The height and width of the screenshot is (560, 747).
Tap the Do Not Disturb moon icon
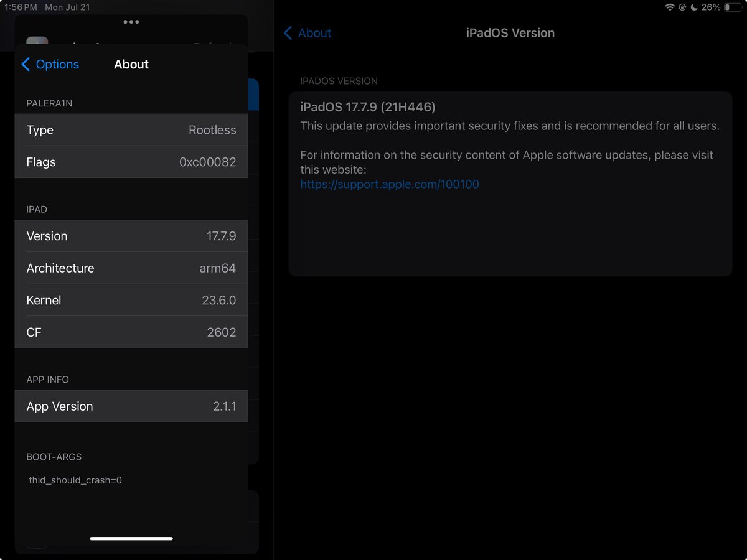coord(694,7)
